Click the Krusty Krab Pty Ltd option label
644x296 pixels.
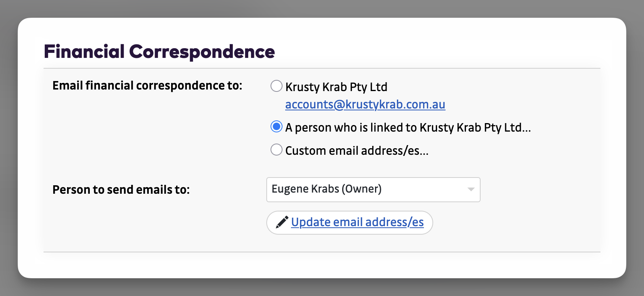(x=336, y=87)
